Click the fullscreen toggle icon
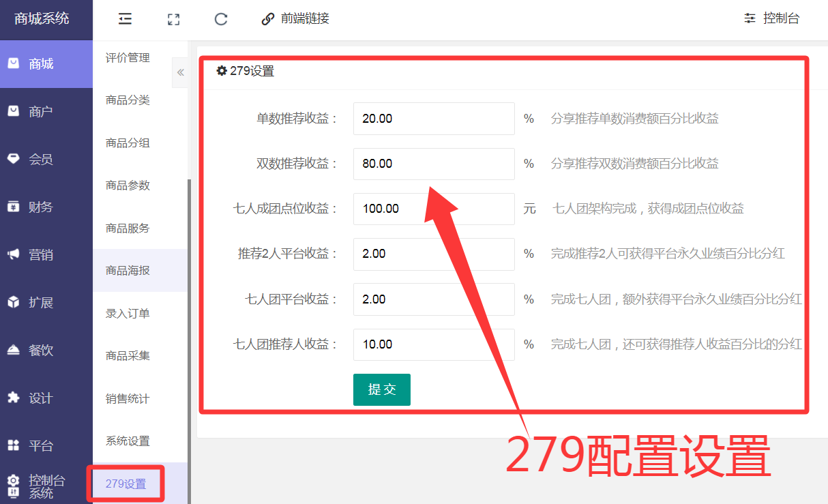 click(173, 19)
